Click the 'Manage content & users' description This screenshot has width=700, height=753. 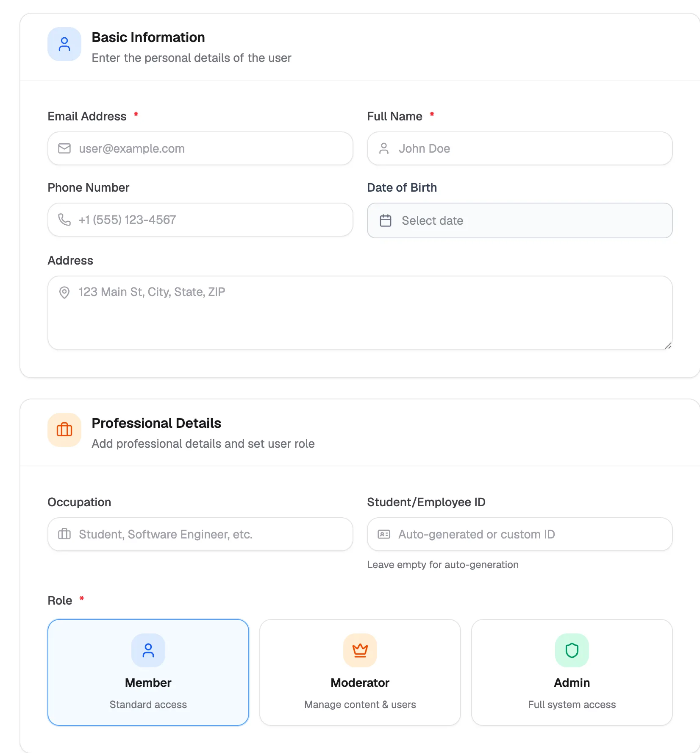(360, 705)
